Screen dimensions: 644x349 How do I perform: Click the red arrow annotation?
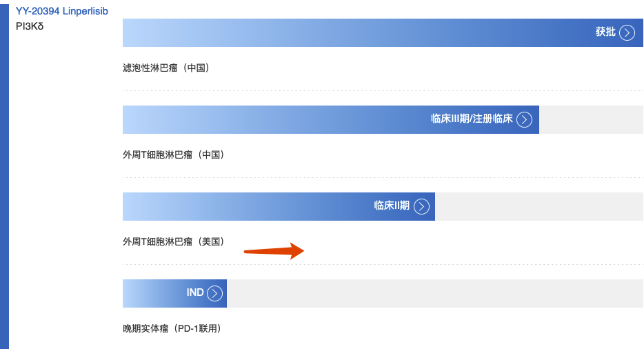click(274, 251)
